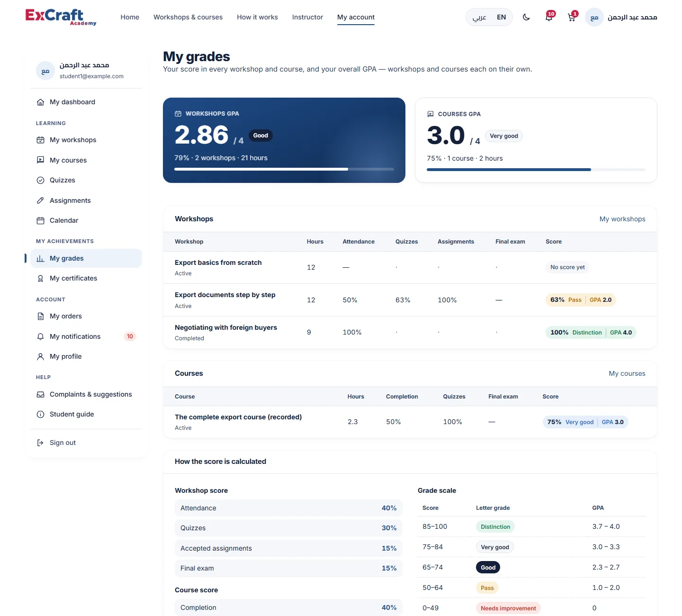Click the Workshops GPA progress bar
The image size is (682, 616).
[284, 169]
